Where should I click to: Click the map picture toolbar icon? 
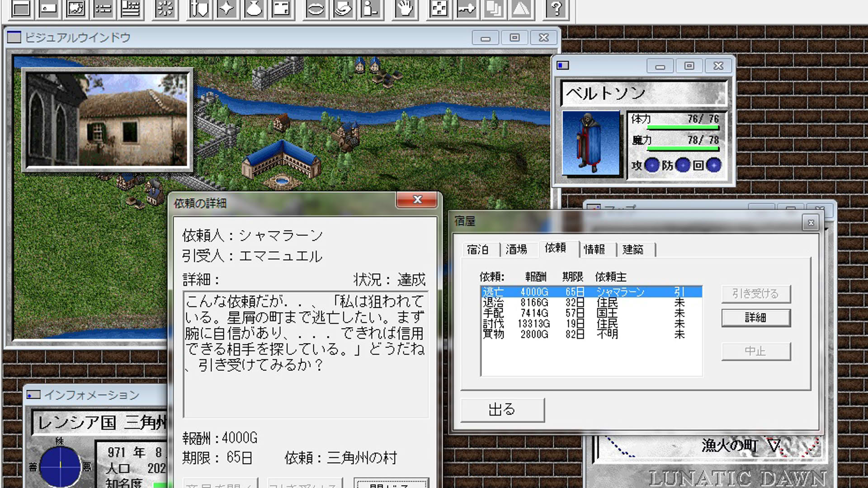point(75,9)
